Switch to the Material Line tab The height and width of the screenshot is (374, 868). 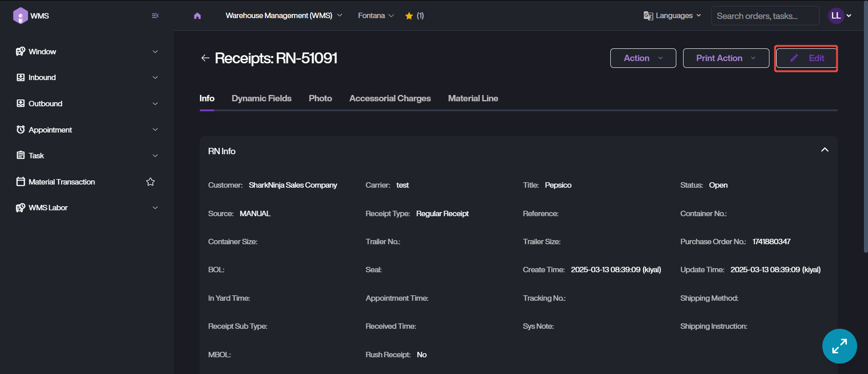point(473,98)
